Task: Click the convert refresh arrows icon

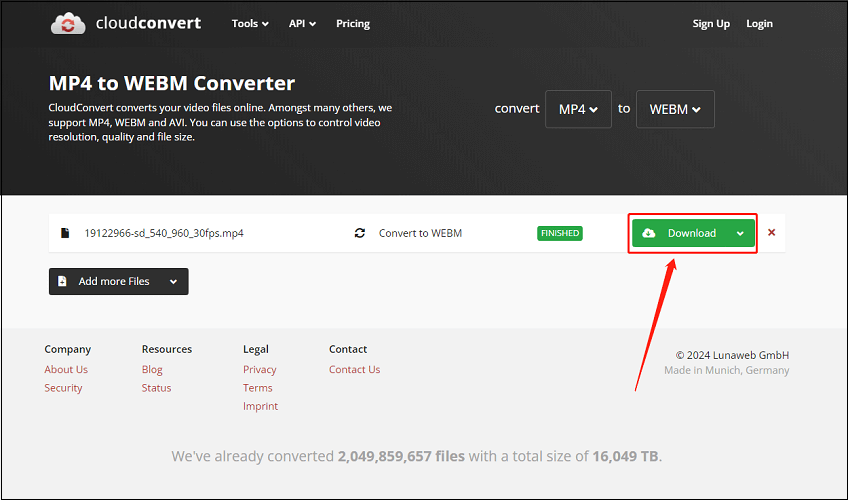Action: (x=360, y=233)
